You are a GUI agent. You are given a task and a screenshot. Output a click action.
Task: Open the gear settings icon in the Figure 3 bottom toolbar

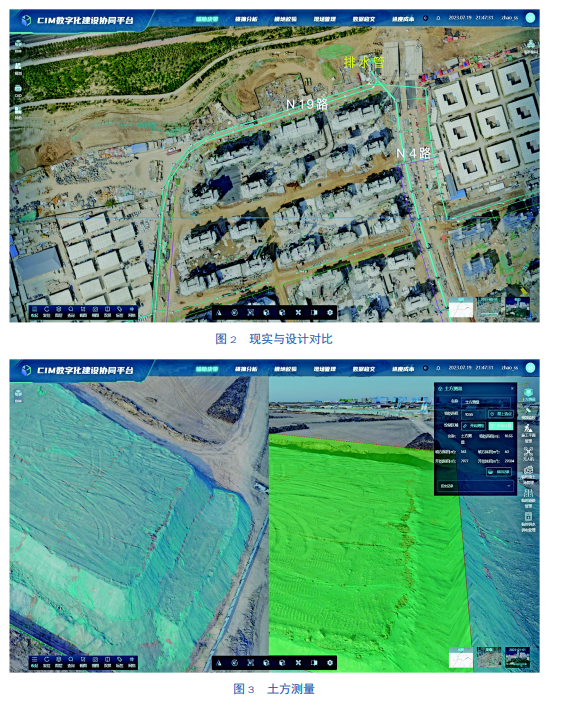pos(330,662)
